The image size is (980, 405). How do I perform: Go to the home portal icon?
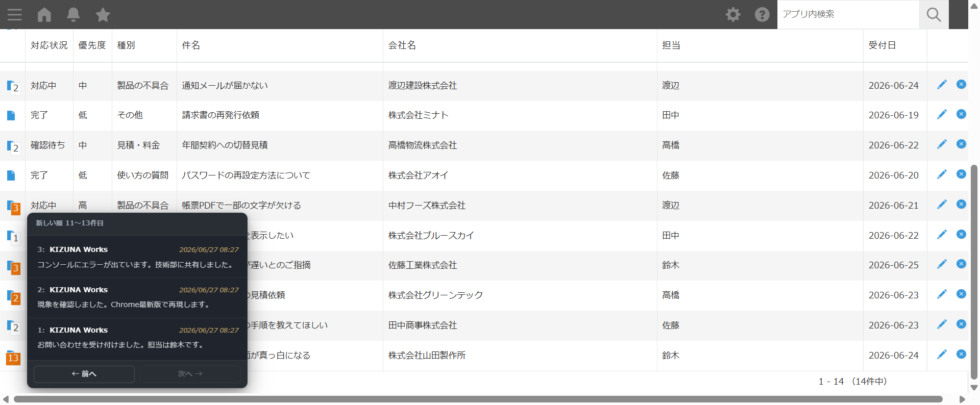[x=44, y=14]
